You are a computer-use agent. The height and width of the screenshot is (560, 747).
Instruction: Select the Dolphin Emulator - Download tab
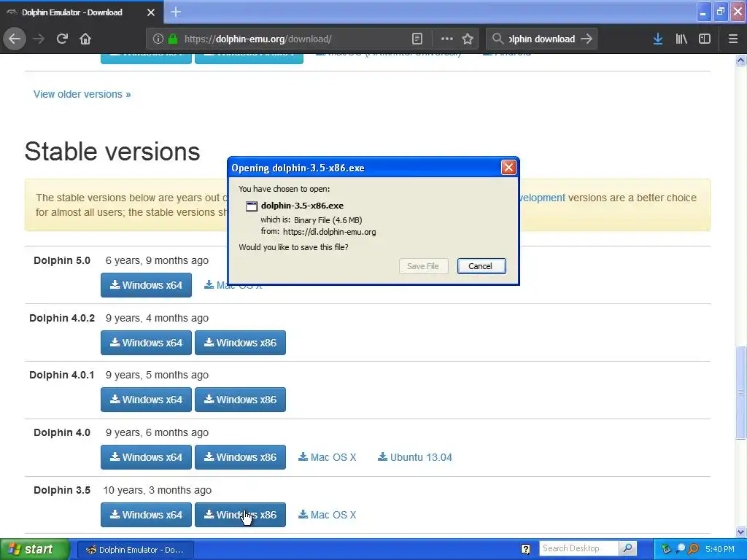point(82,12)
